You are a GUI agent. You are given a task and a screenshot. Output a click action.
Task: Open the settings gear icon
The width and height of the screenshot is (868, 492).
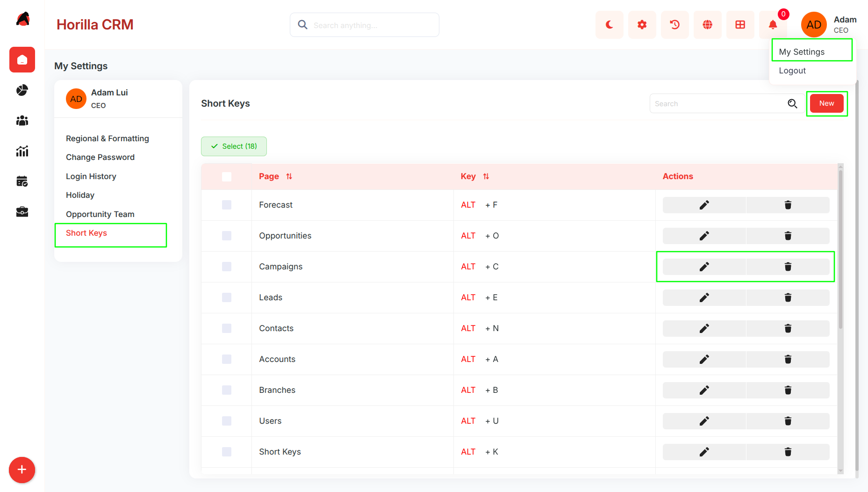pos(642,25)
